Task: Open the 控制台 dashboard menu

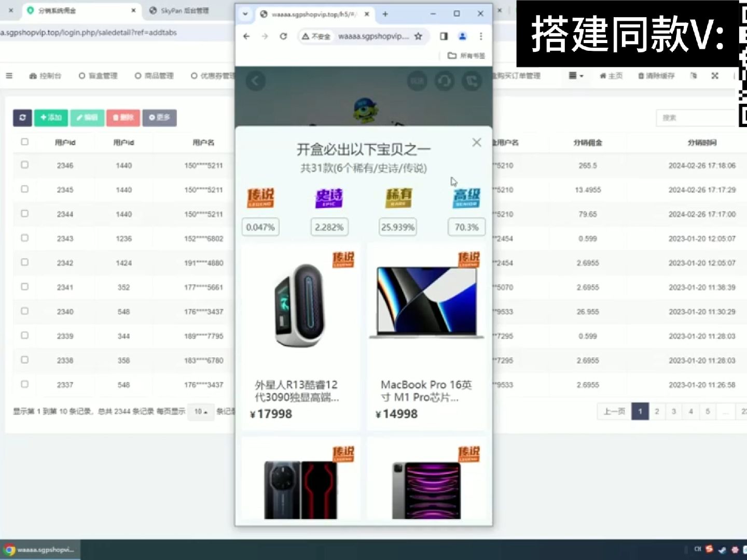Action: tap(45, 76)
